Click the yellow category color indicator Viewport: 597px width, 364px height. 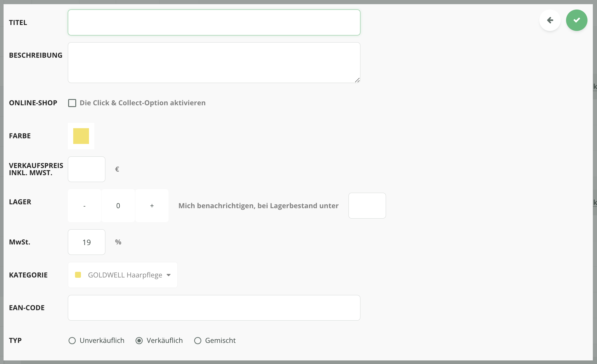click(78, 275)
